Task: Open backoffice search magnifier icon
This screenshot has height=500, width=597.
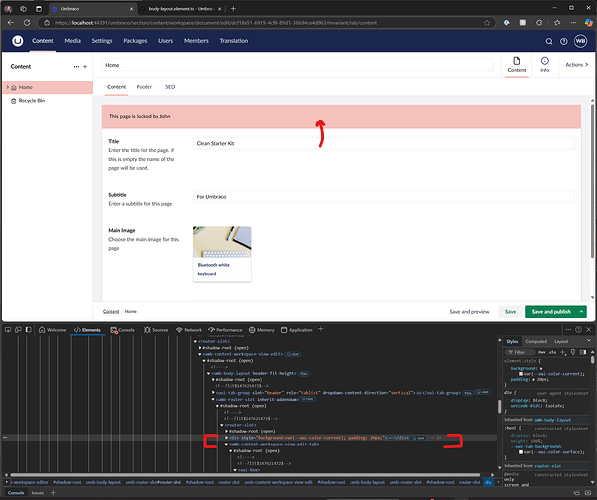Action: click(x=549, y=42)
